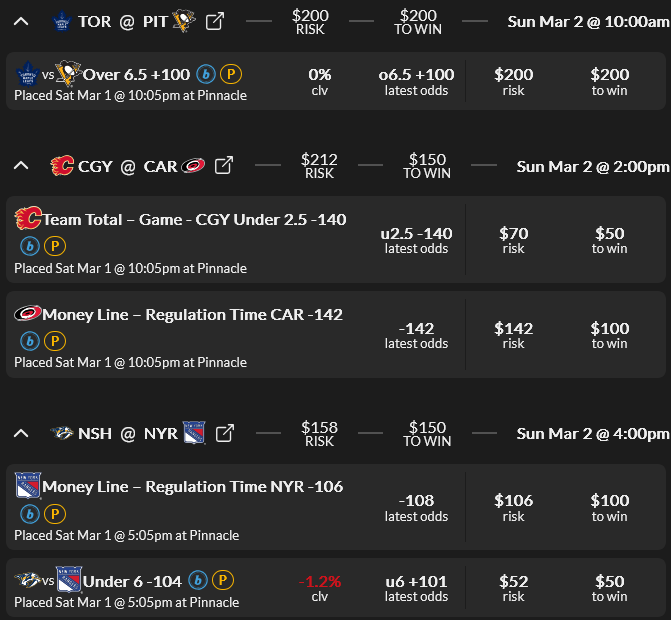Viewport: 671px width, 620px height.
Task: Click yellow 'P' icon on Over 6.5 +100 bet
Action: (x=230, y=74)
